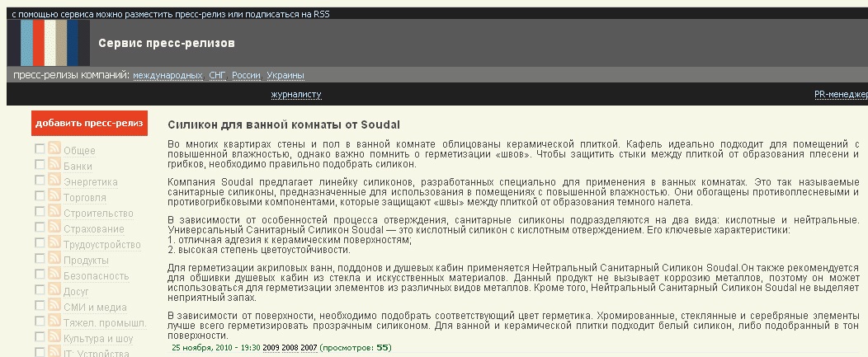Select the Торговля category label
Screen dimensions: 868x357
[x=85, y=198]
